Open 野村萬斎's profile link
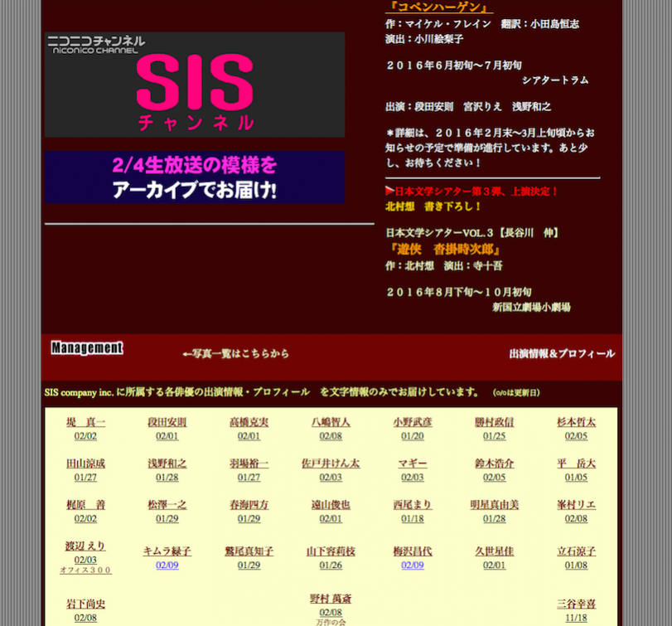 [331, 598]
